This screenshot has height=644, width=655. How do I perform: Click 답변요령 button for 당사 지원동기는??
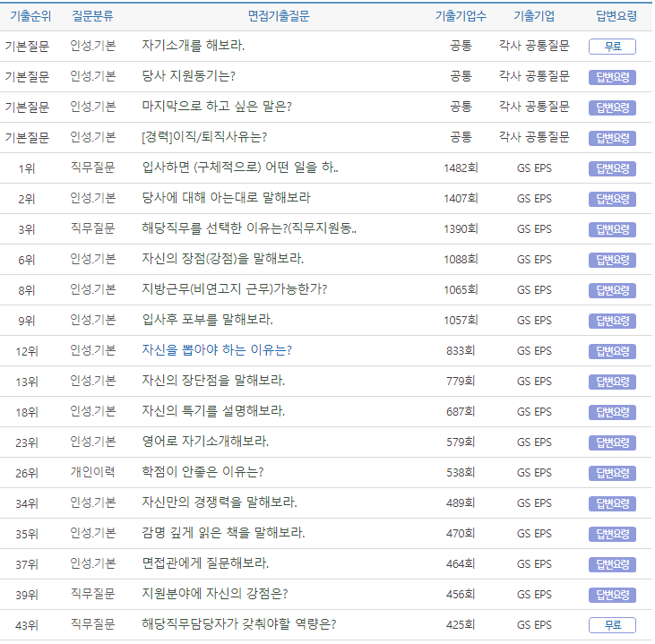pos(612,77)
